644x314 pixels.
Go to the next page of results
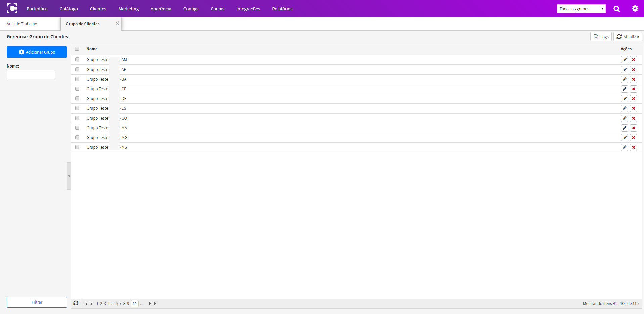click(150, 304)
